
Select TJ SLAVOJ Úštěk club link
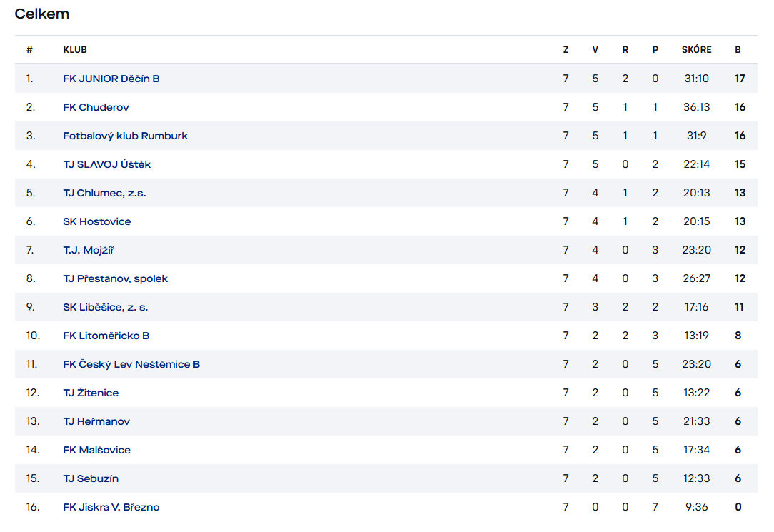click(107, 164)
